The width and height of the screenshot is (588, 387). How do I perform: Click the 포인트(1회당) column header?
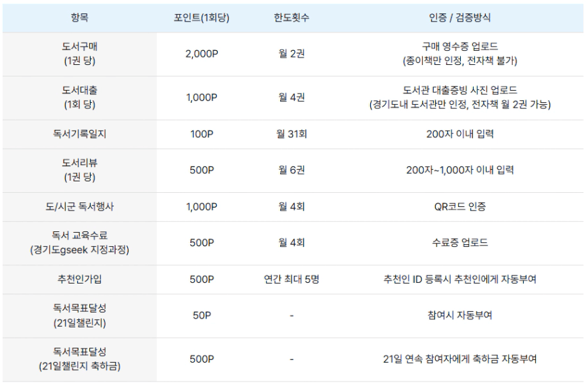point(201,18)
